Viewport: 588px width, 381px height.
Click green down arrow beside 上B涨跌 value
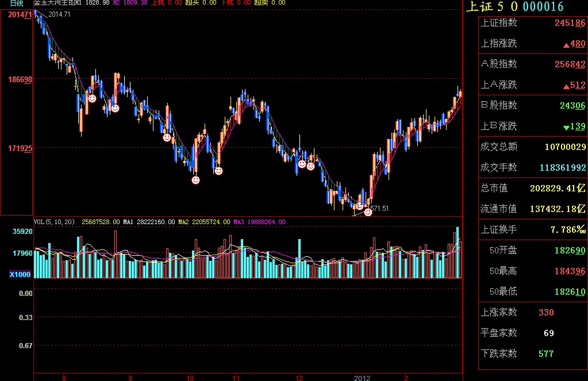566,127
